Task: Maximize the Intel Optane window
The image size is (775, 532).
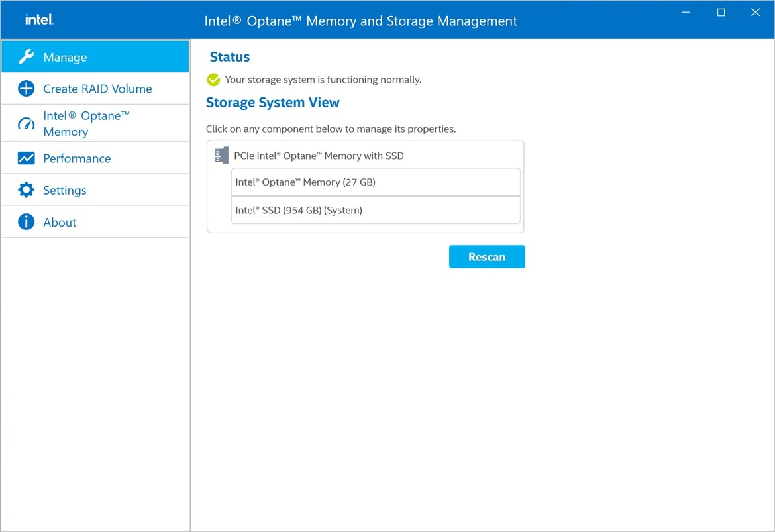Action: pos(721,13)
